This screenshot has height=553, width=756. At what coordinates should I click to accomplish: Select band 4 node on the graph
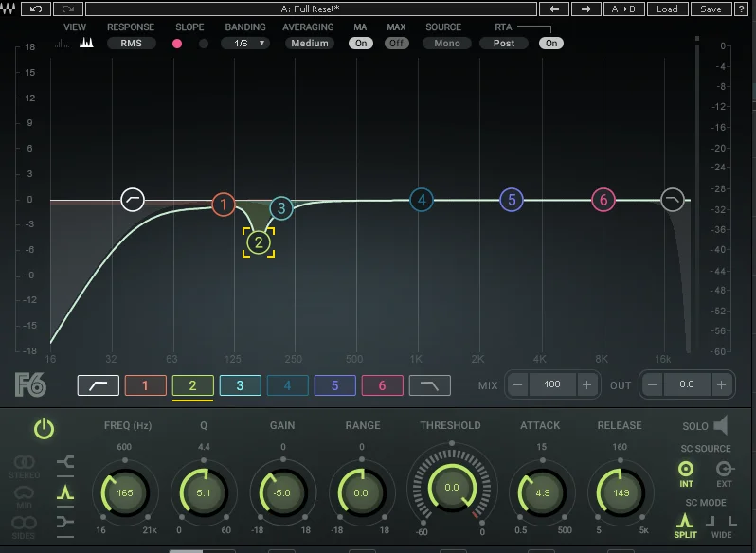422,200
